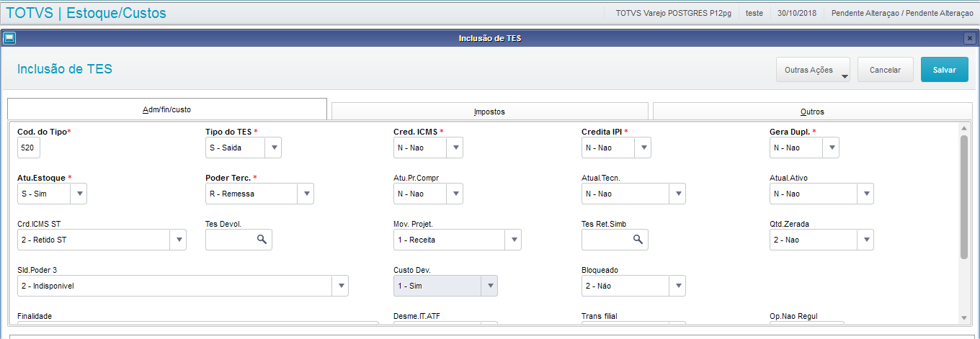The width and height of the screenshot is (980, 339).
Task: Click the Cod. do Tipo input field
Action: pos(29,148)
